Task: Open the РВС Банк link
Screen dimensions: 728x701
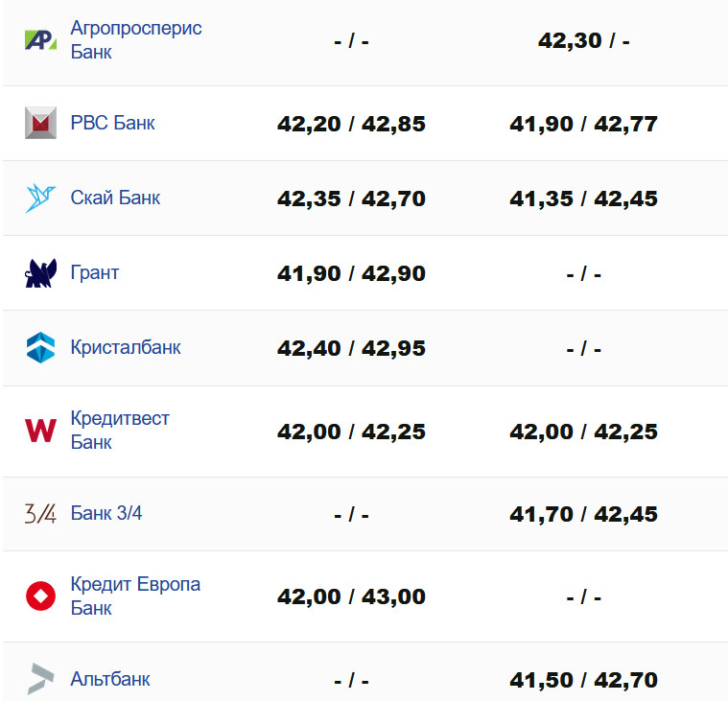Action: [x=112, y=124]
